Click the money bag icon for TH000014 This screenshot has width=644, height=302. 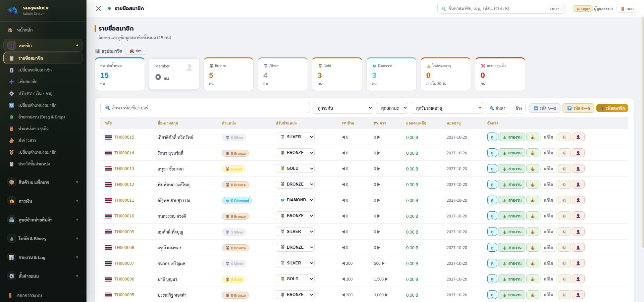pyautogui.click(x=533, y=153)
